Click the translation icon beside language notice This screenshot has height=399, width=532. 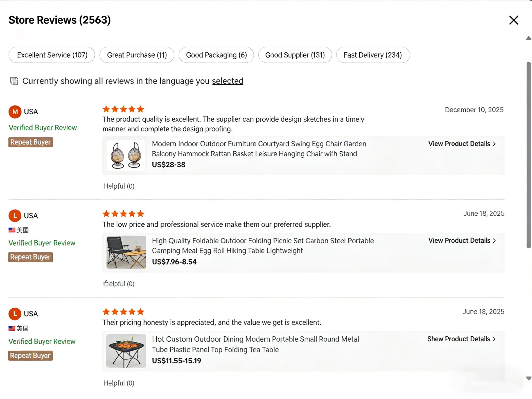(14, 81)
